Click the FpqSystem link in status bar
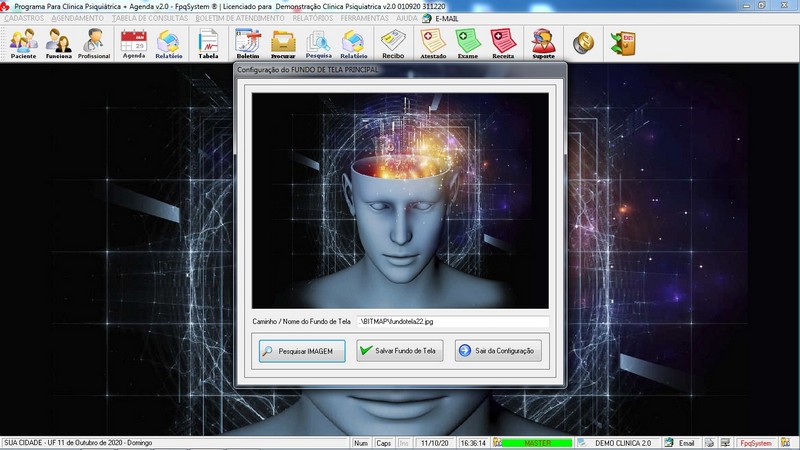Screen dimensions: 800x450 click(756, 443)
